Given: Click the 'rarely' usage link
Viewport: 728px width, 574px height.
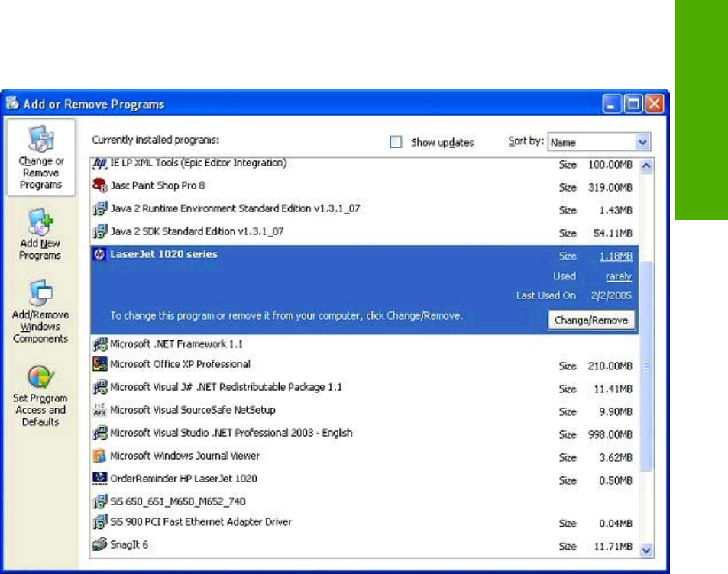Looking at the screenshot, I should (619, 276).
